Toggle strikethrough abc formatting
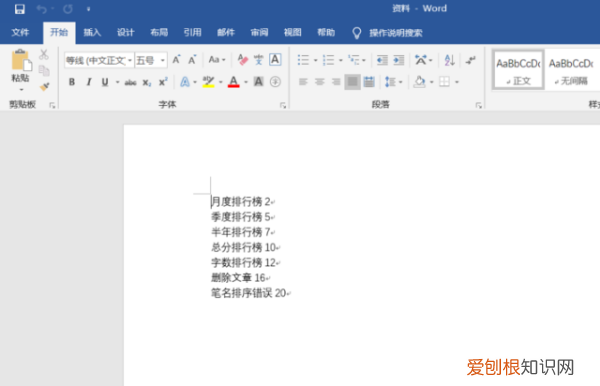Image resolution: width=600 pixels, height=386 pixels. [130, 82]
